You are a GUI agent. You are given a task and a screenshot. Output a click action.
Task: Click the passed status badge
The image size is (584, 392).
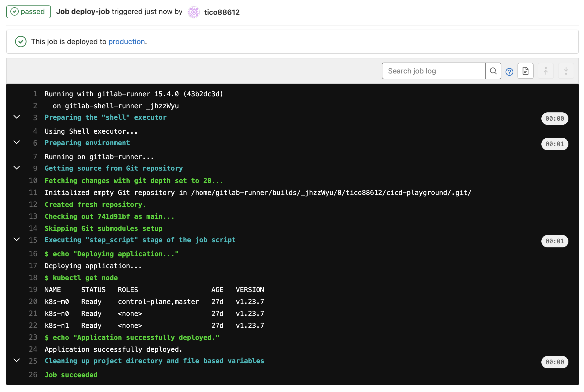click(x=29, y=12)
